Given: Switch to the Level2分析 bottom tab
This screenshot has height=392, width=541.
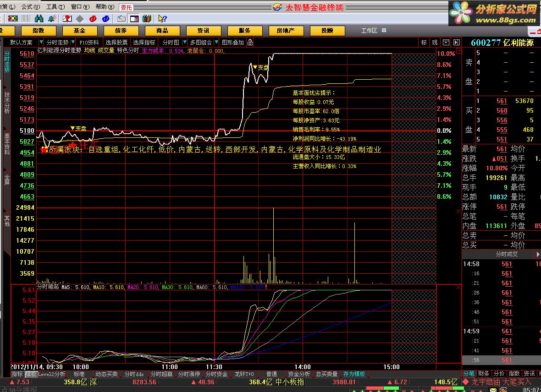Looking at the screenshot, I should tap(51, 374).
